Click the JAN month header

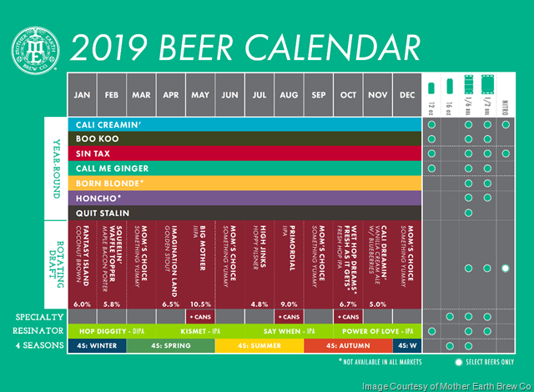pyautogui.click(x=82, y=94)
